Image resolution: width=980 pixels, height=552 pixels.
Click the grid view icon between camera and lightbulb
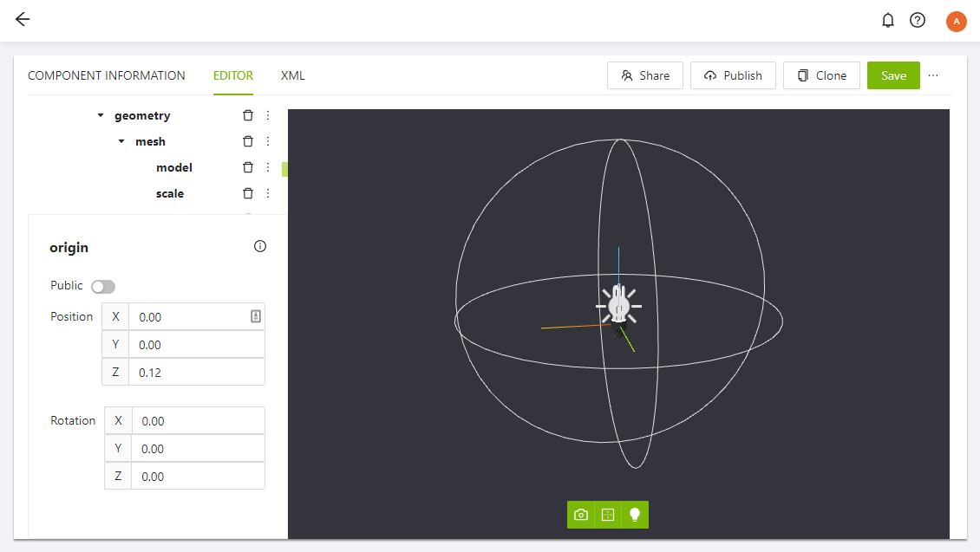point(607,514)
